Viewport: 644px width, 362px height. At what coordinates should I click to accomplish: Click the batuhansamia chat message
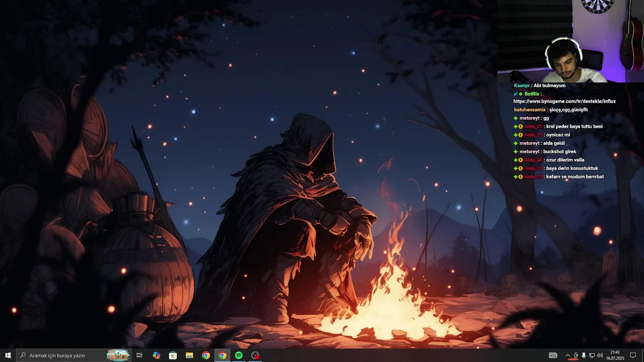[551, 110]
